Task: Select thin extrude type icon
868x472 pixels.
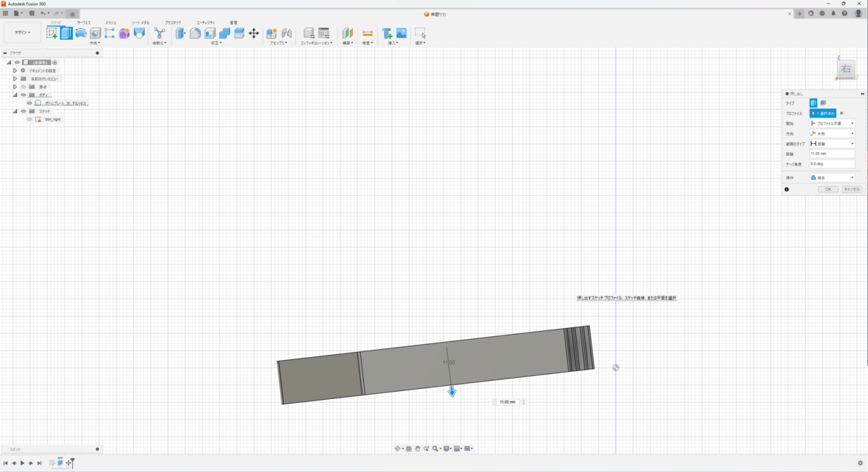Action: pos(823,103)
